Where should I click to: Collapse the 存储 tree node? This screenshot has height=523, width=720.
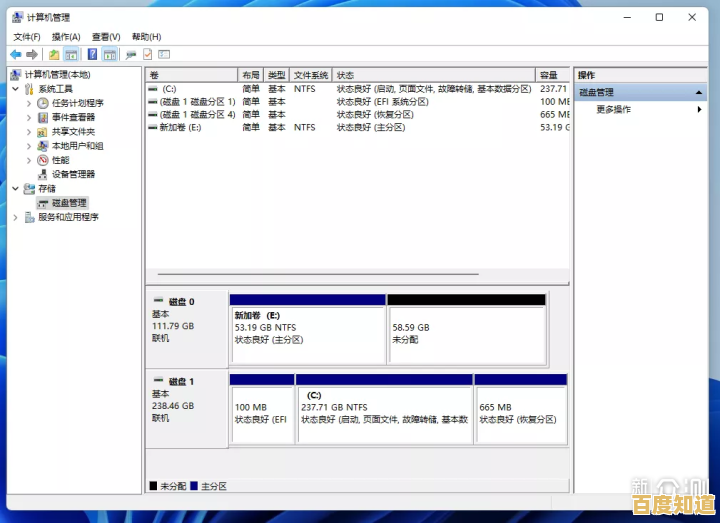15,188
